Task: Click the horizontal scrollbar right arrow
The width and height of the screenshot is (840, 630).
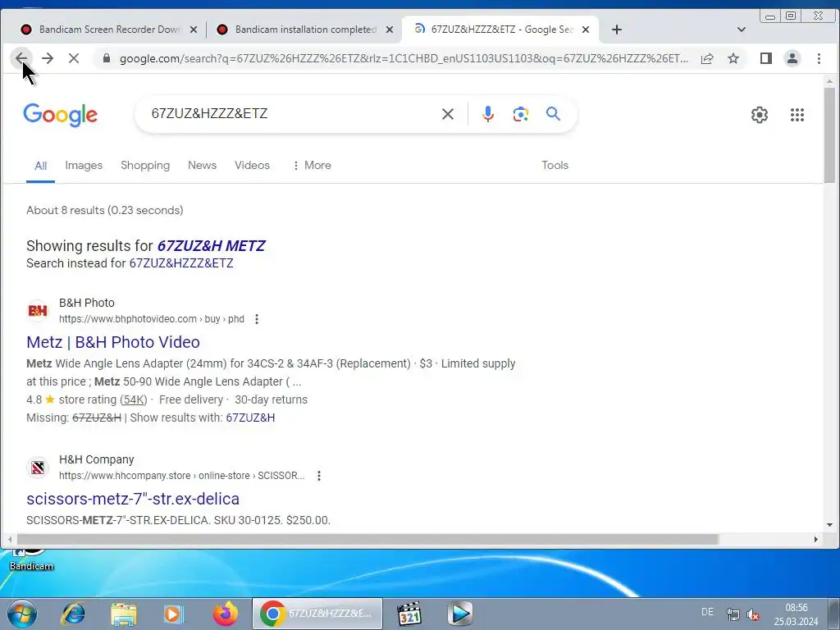Action: pos(816,539)
